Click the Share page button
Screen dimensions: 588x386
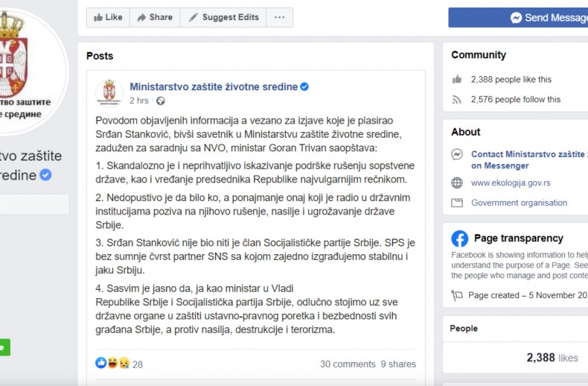coord(155,17)
